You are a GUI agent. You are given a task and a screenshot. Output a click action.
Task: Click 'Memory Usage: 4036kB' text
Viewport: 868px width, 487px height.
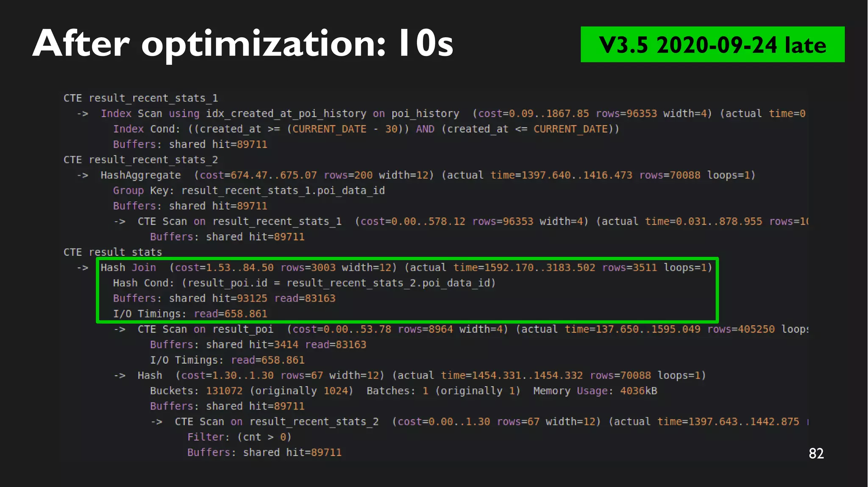595,391
